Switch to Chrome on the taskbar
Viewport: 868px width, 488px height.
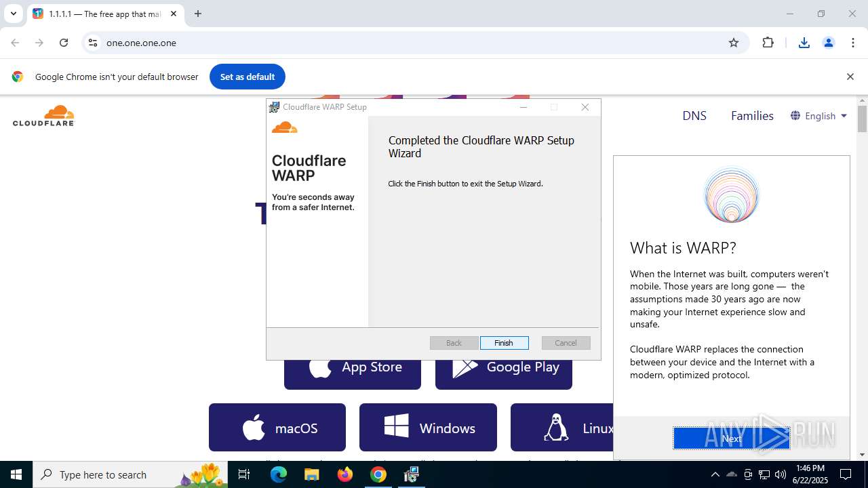[378, 474]
